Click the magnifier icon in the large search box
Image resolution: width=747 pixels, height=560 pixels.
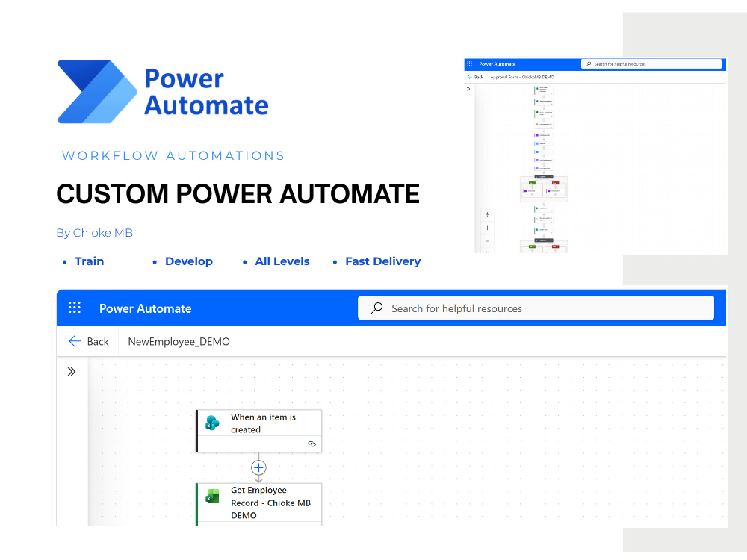pyautogui.click(x=376, y=308)
